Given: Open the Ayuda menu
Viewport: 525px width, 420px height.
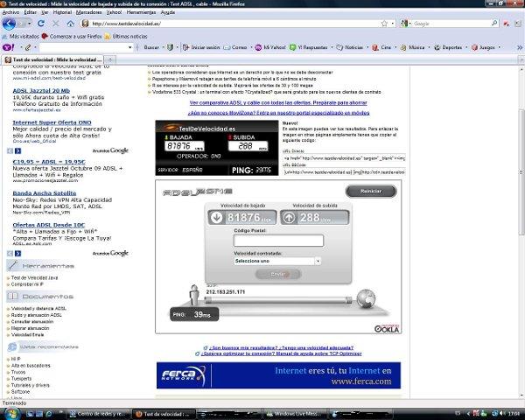Looking at the screenshot, I should coord(168,12).
